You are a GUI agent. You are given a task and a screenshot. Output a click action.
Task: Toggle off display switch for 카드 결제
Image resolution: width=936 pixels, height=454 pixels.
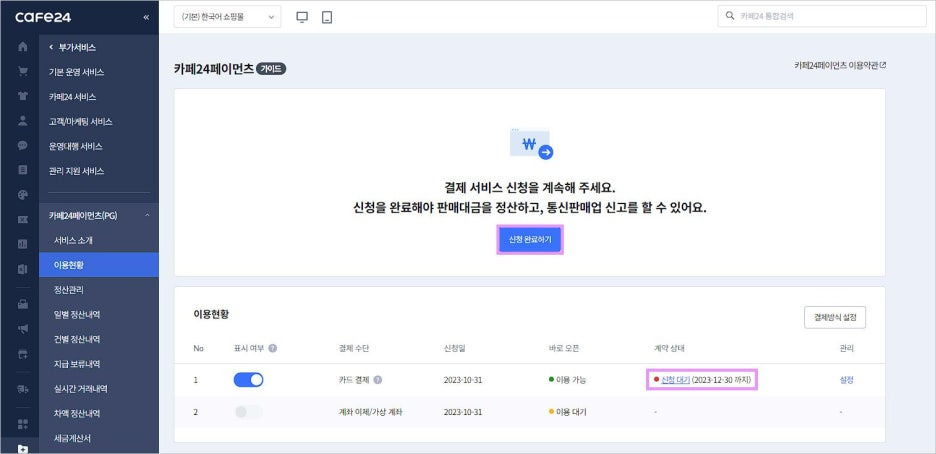(x=248, y=379)
